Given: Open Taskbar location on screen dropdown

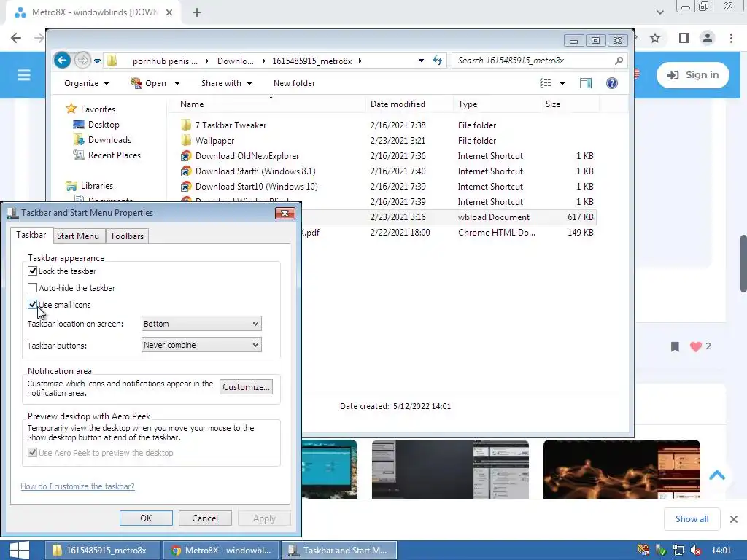Looking at the screenshot, I should [x=201, y=324].
